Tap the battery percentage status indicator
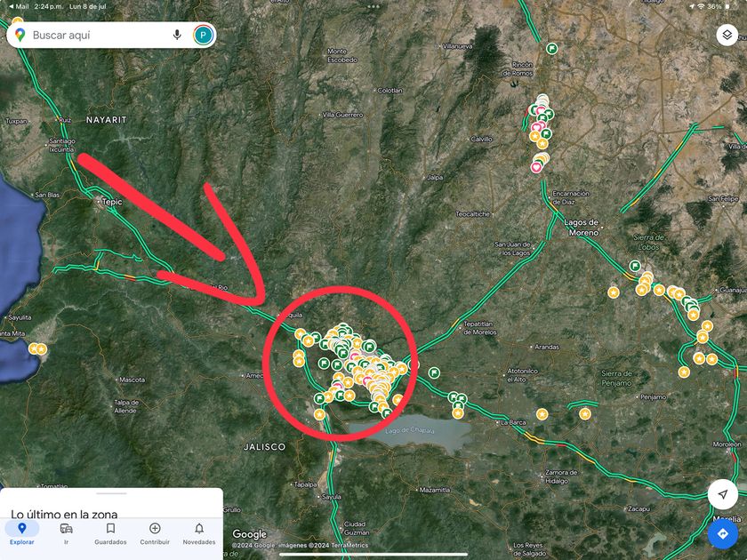 [714, 7]
